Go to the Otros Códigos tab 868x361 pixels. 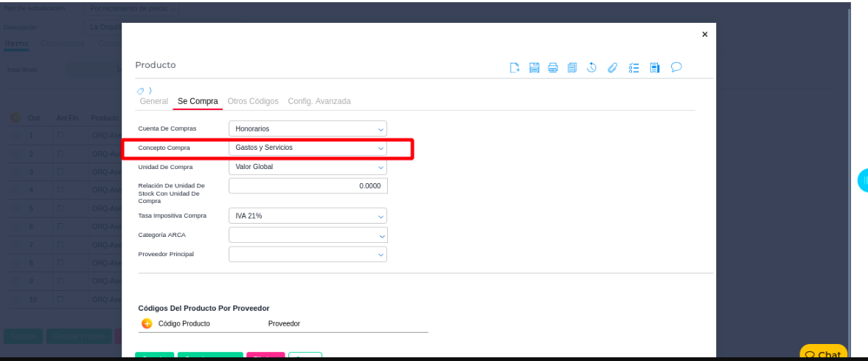coord(253,101)
